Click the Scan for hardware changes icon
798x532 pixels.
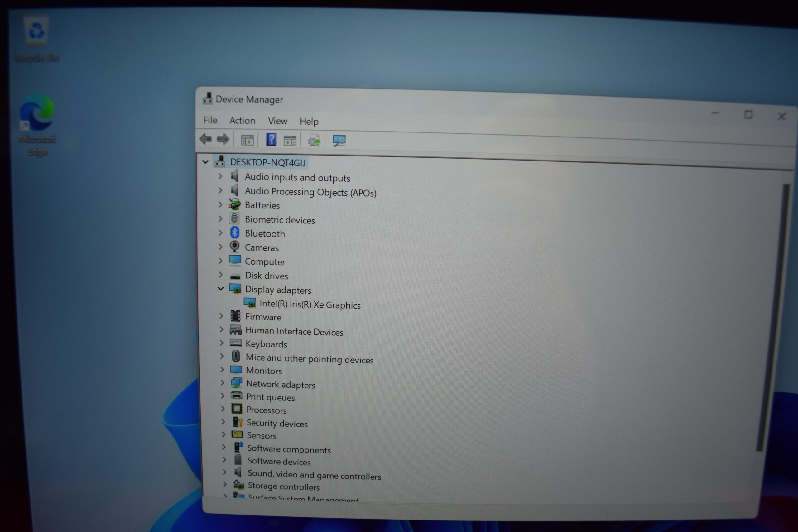(339, 141)
